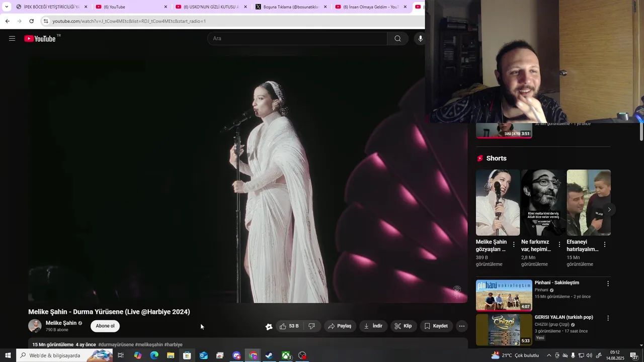Open the weather widget 21°C Çok bulutlu
Image resolution: width=644 pixels, height=362 pixels.
click(x=515, y=355)
